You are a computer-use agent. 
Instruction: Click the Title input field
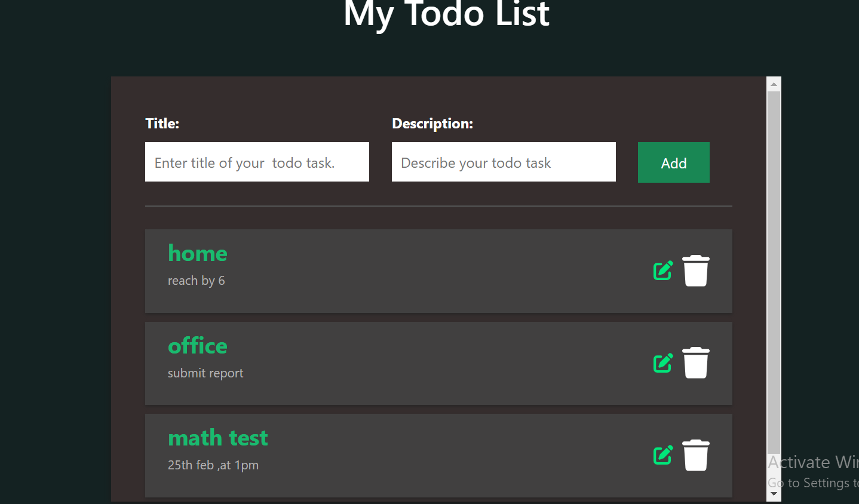tap(257, 162)
